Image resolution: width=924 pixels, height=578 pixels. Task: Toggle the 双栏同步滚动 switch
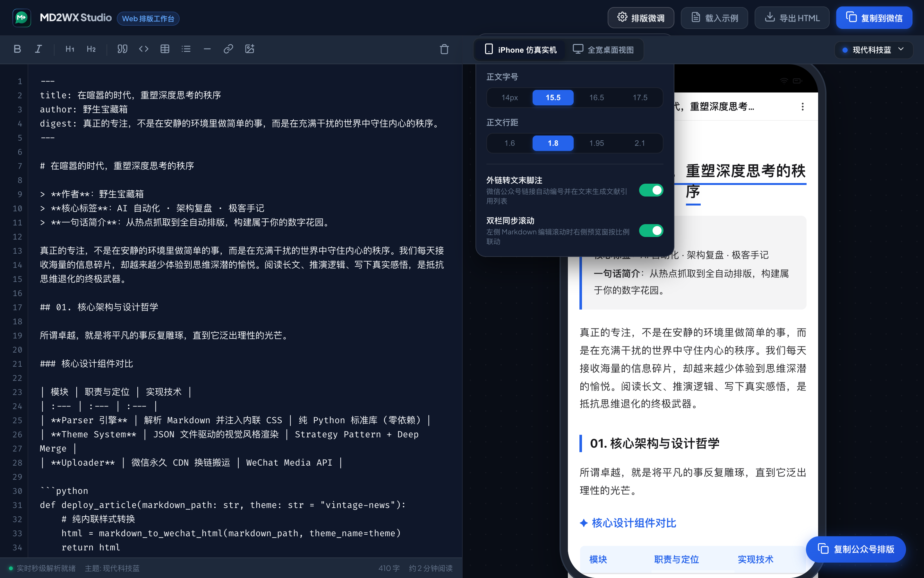(651, 231)
